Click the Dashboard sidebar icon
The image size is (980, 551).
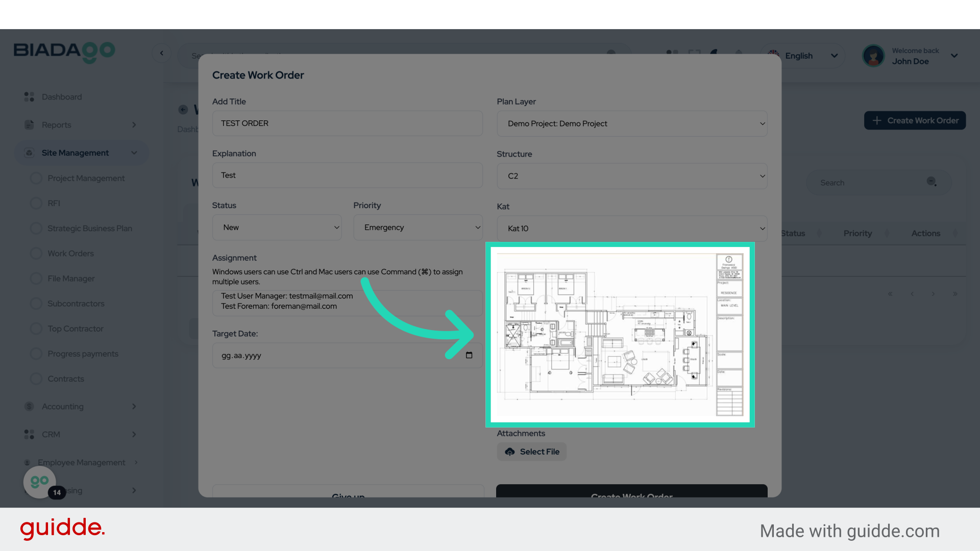tap(29, 97)
